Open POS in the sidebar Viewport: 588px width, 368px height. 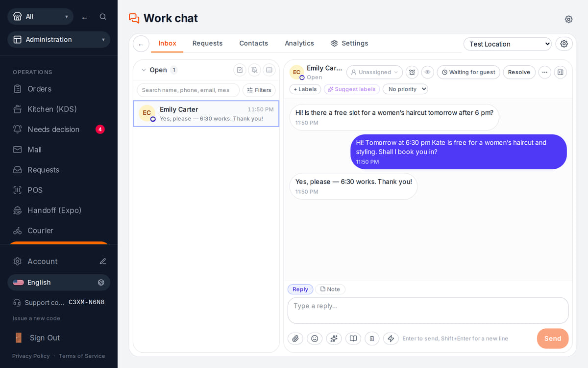(59, 190)
